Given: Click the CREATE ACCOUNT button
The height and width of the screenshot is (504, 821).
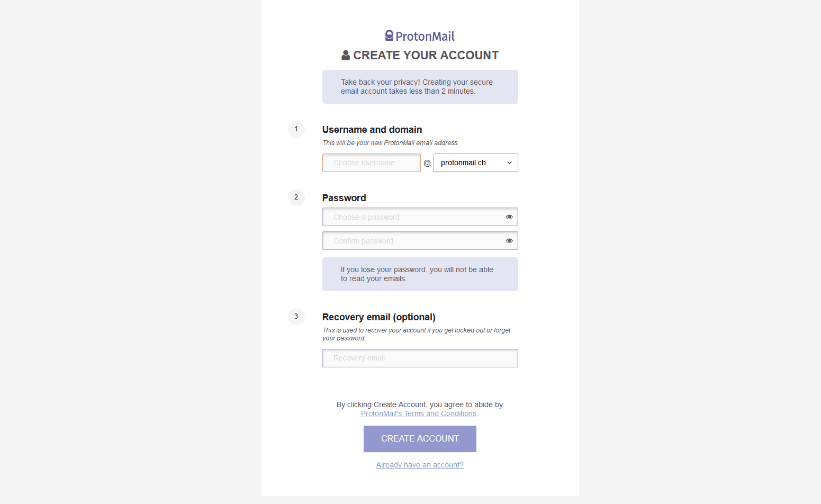Looking at the screenshot, I should (420, 439).
